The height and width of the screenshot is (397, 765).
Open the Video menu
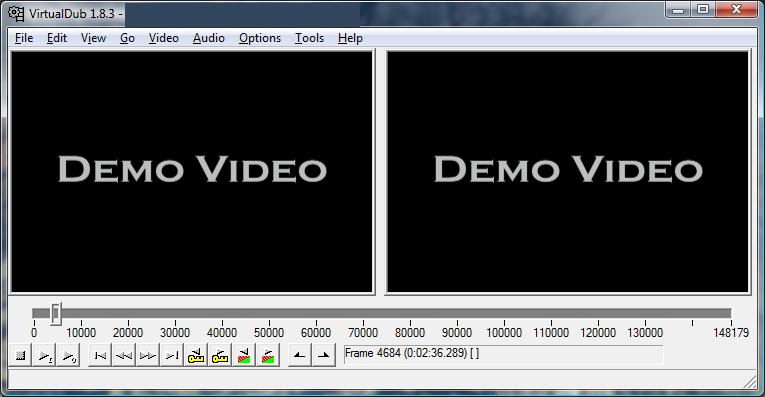coord(163,38)
